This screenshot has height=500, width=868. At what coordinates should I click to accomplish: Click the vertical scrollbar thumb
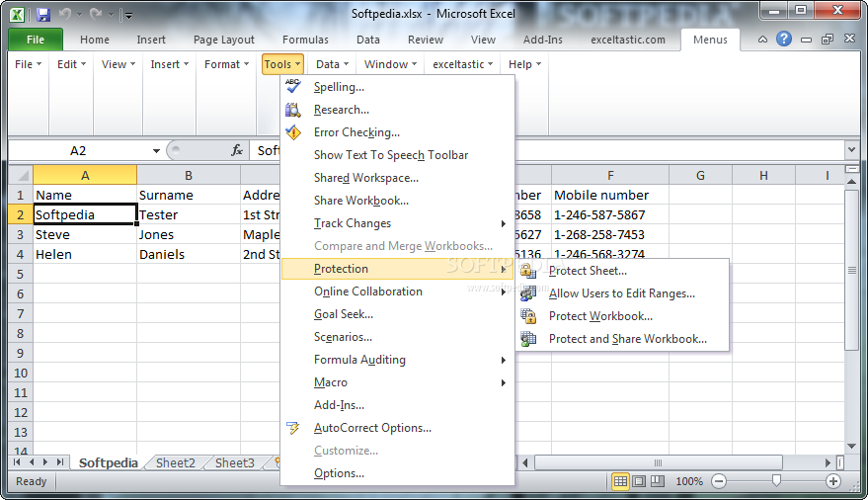point(852,270)
